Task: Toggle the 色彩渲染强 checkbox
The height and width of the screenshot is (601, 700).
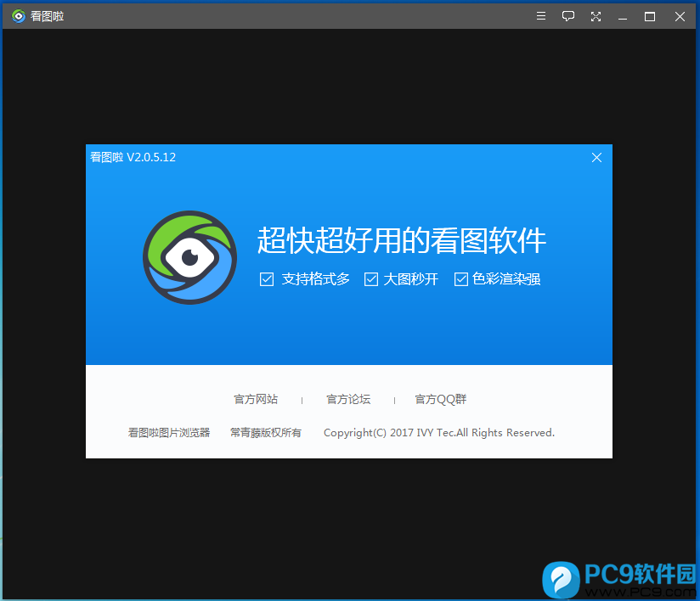Action: click(460, 279)
